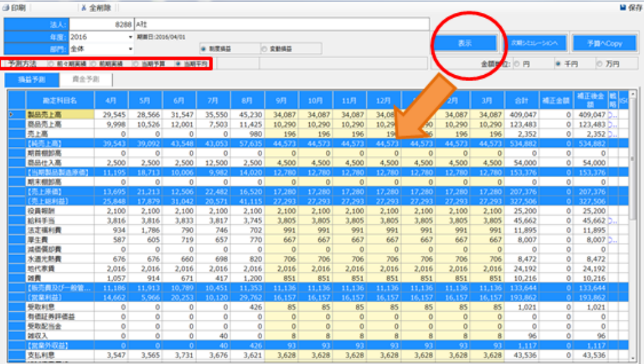Choose 変動損益 radio button
Screen dimensions: 644x364
coord(265,48)
